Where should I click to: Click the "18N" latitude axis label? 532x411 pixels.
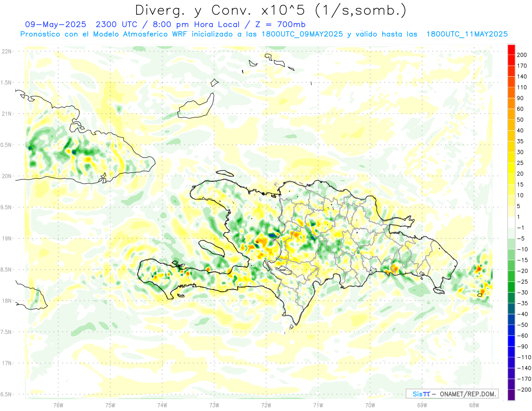tap(6, 301)
